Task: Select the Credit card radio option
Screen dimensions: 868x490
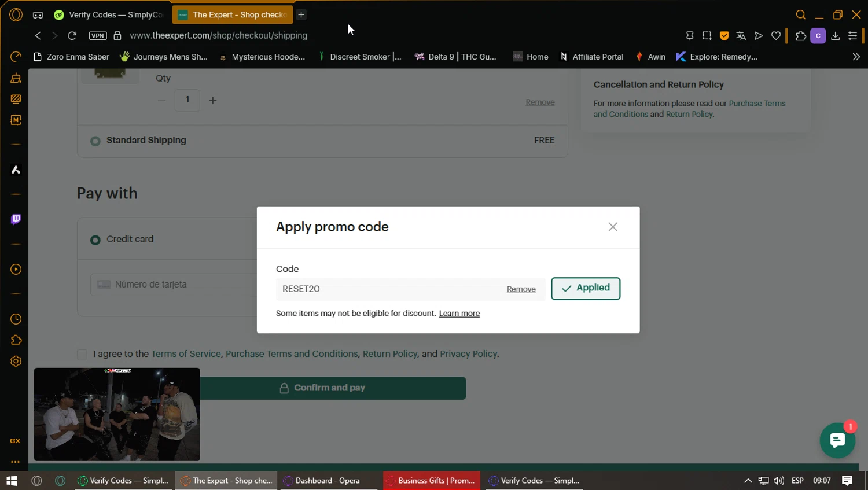Action: (x=95, y=240)
